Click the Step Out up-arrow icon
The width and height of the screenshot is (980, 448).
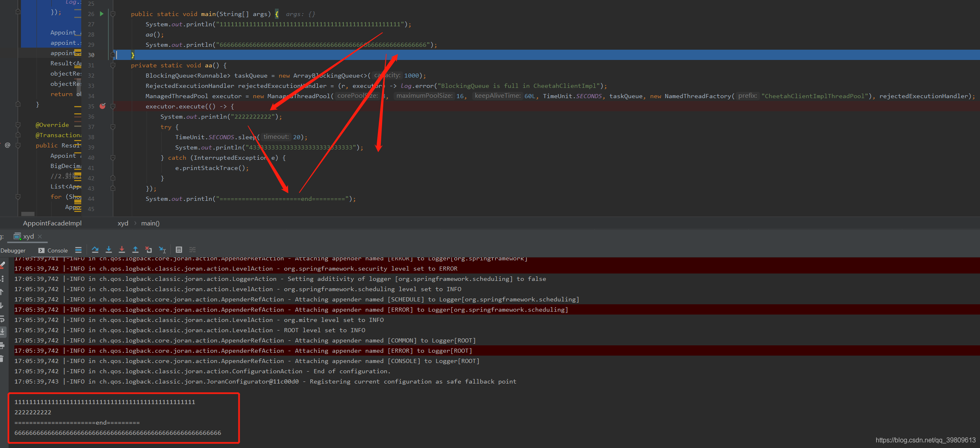pyautogui.click(x=135, y=250)
